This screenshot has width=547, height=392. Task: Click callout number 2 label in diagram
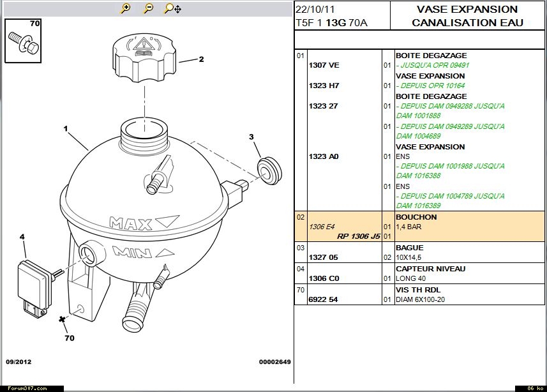coord(201,59)
